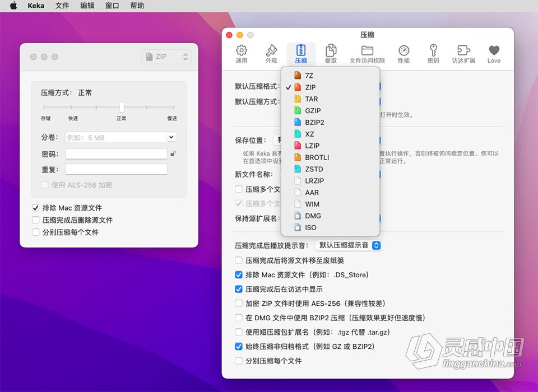Screen dimensions: 538x392
Task: Open the Keka application menu
Action: click(36, 6)
